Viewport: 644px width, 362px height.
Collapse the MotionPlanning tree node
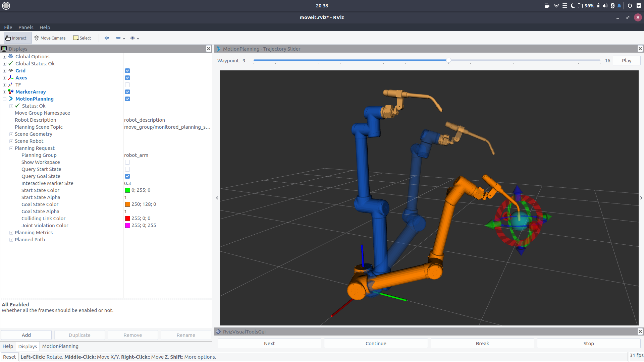4,99
